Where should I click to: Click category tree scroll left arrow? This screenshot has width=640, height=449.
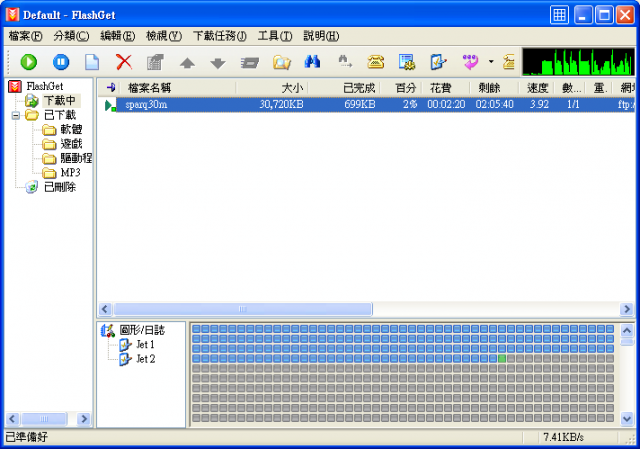click(12, 419)
